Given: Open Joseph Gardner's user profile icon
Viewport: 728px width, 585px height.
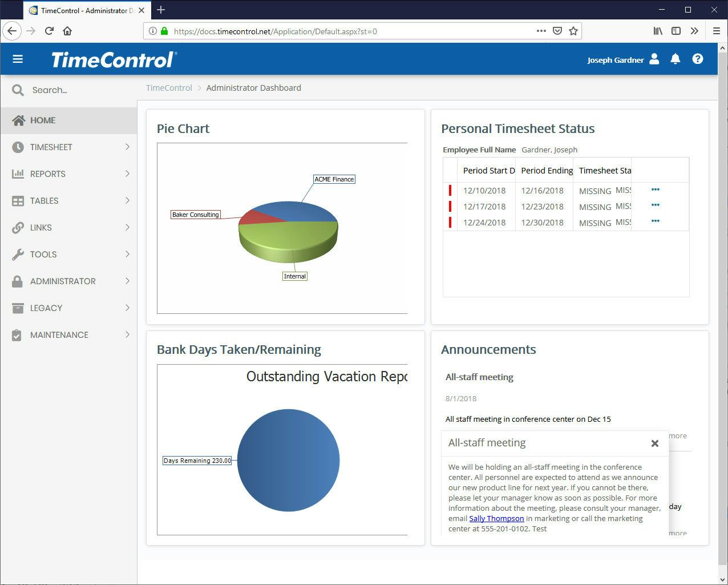Looking at the screenshot, I should pyautogui.click(x=654, y=59).
